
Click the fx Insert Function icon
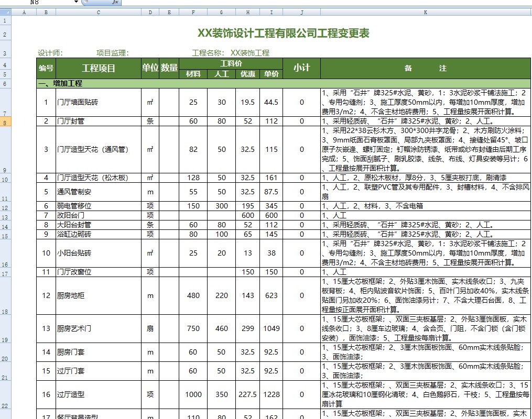[115, 2]
